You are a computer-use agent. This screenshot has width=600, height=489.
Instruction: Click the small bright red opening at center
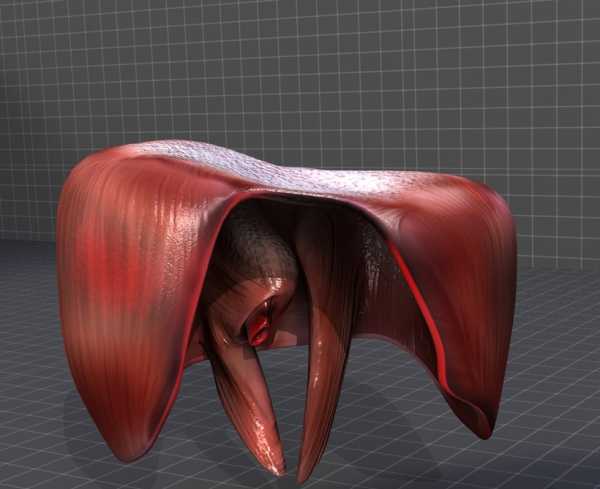259,328
